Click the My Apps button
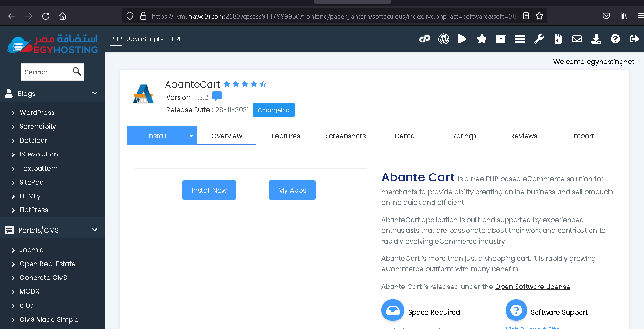Screen dimensions: 644x329 point(292,190)
